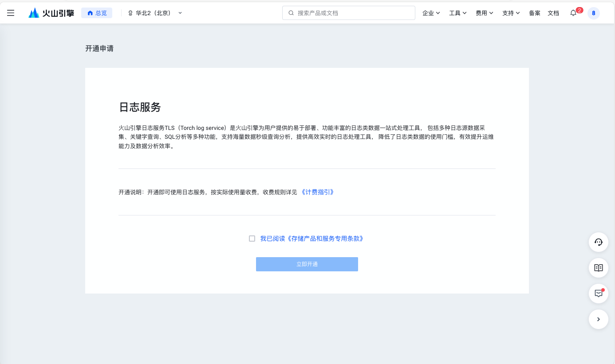Expand the 费用 menu
The image size is (615, 364).
pyautogui.click(x=485, y=13)
